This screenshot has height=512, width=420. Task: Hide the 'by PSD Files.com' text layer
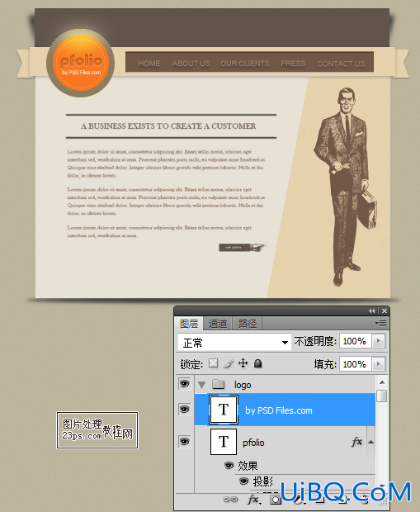184,409
